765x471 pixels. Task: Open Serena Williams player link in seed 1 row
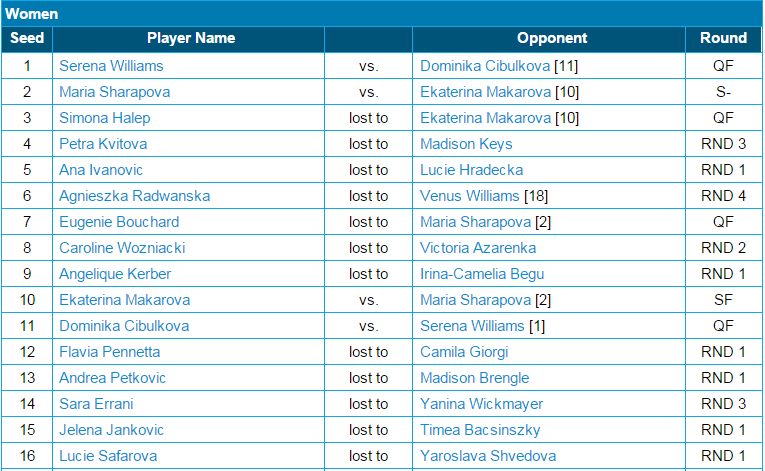click(x=111, y=66)
